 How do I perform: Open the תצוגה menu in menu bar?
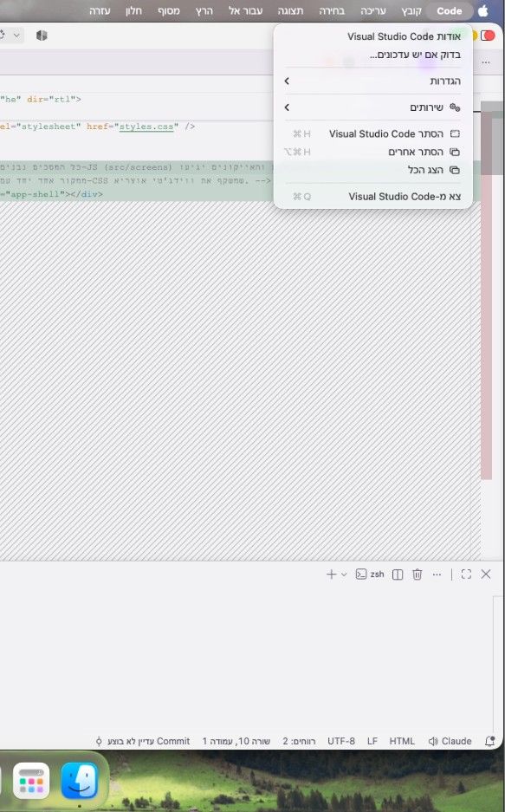[x=291, y=11]
